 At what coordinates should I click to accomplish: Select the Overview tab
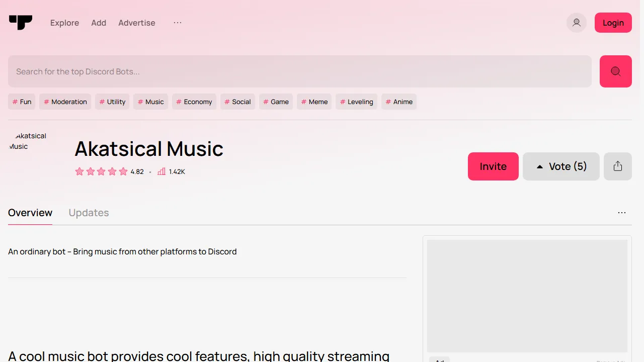[x=30, y=213]
